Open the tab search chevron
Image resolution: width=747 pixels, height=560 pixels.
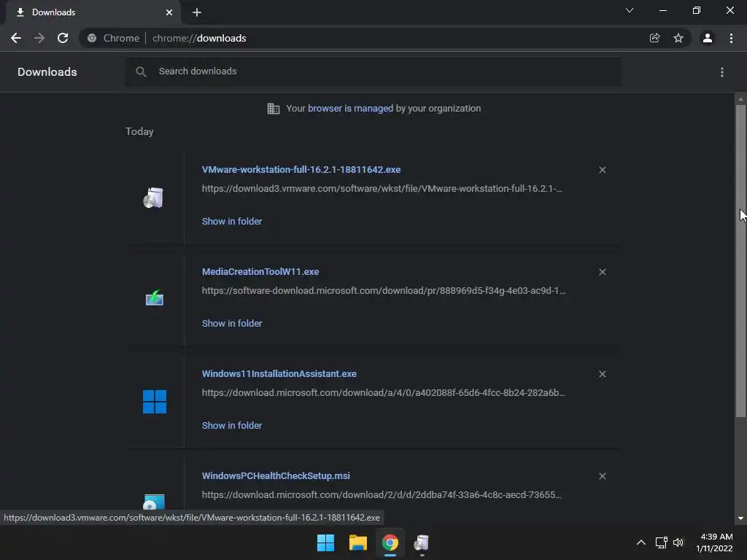click(630, 10)
